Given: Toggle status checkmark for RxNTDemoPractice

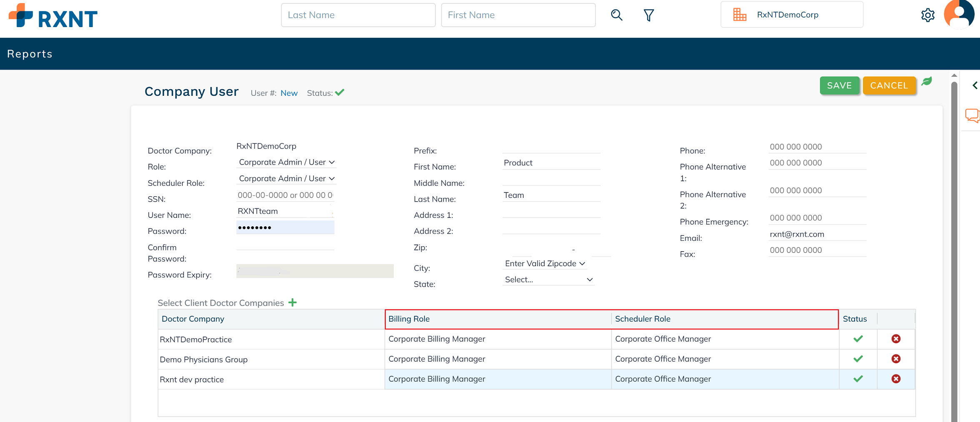Looking at the screenshot, I should click(858, 339).
